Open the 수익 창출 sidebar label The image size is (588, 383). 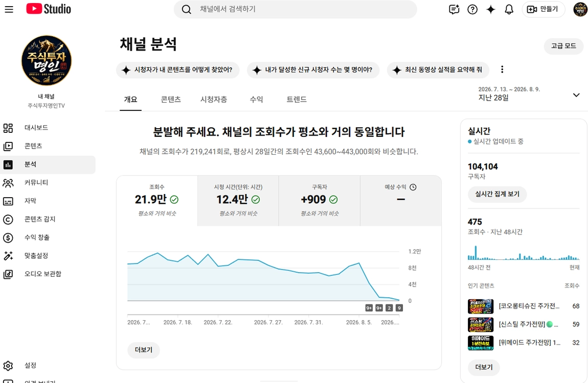tap(37, 237)
